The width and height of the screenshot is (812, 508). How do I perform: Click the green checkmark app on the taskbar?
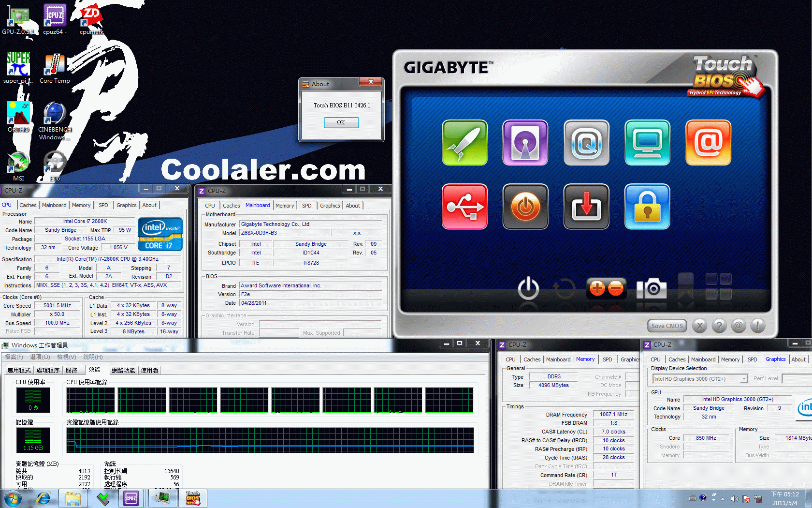(x=102, y=498)
